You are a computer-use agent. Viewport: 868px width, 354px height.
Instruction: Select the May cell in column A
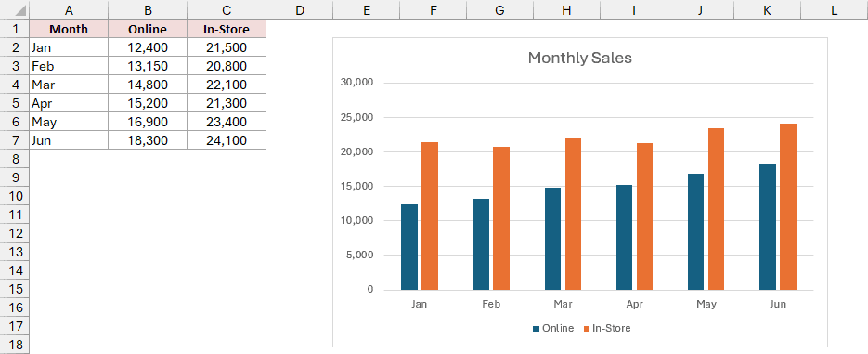tap(69, 122)
